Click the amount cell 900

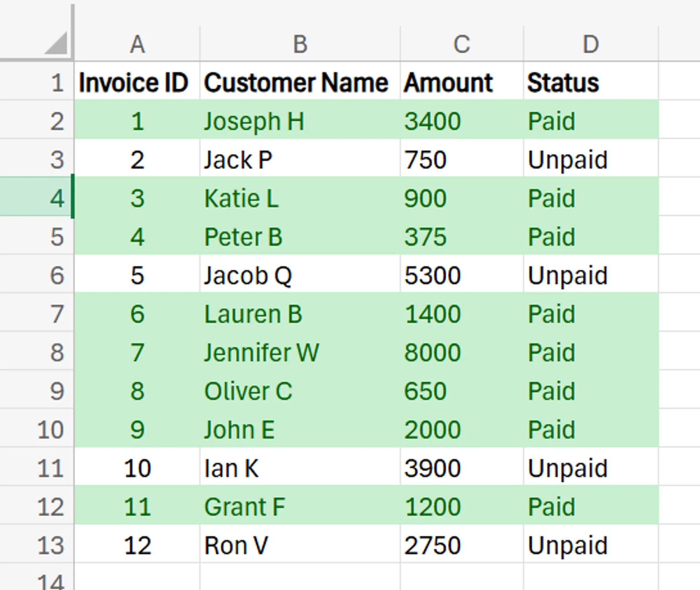point(462,197)
